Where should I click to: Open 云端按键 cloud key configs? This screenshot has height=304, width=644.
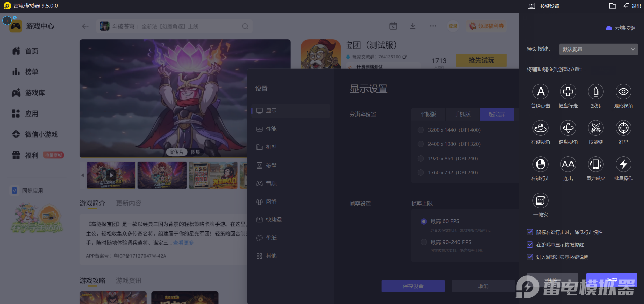point(621,28)
